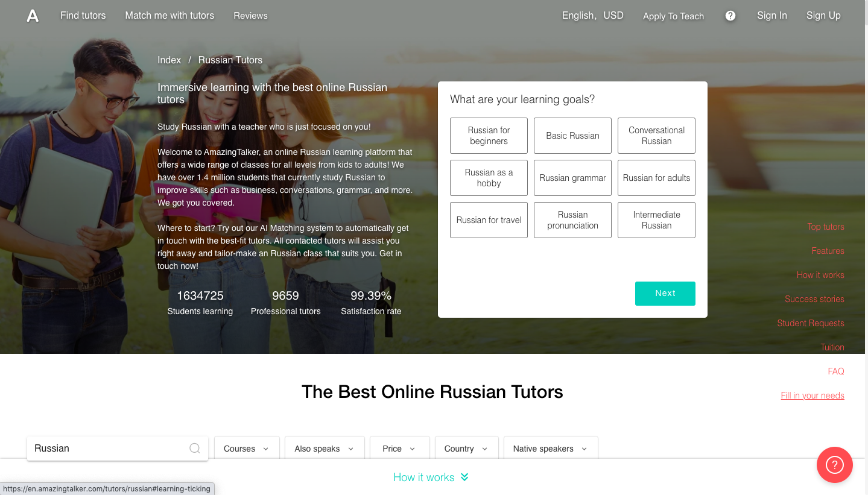Expand the Price filter dropdown

[x=399, y=449]
